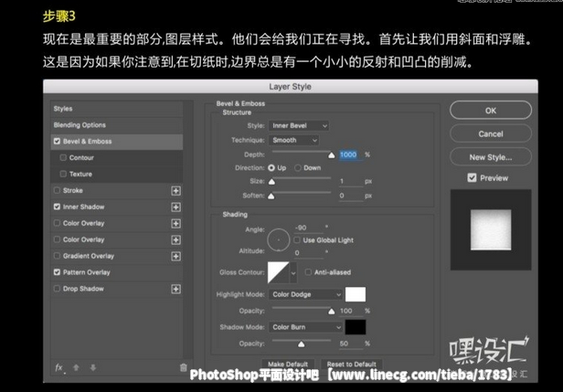Add another Inner Shadow with plus icon
563x392 pixels.
pos(175,207)
